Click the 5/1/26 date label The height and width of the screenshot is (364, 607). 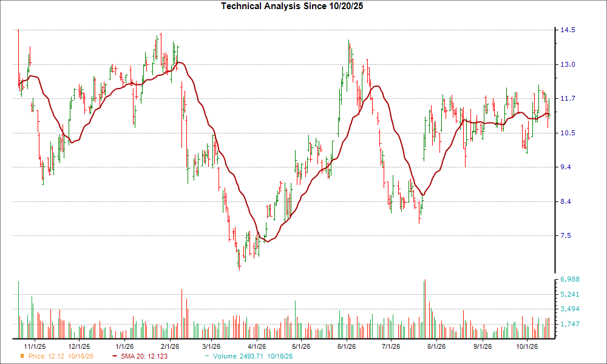[x=301, y=346]
